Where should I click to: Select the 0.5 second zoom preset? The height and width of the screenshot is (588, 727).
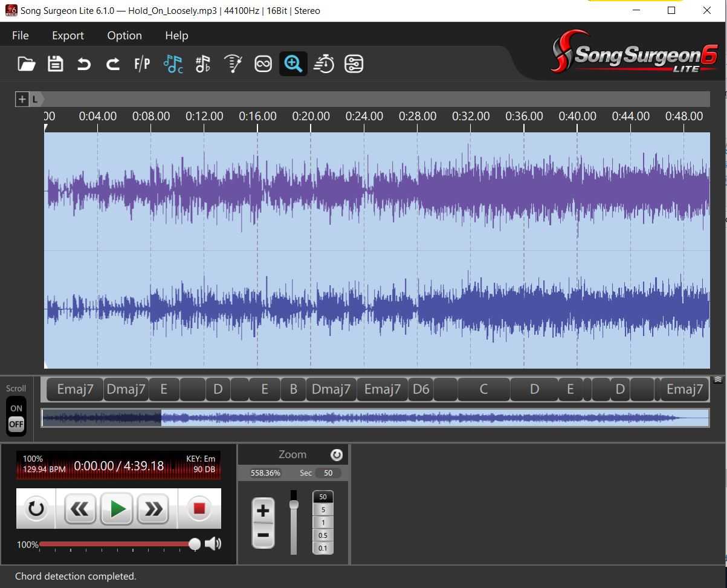[323, 535]
